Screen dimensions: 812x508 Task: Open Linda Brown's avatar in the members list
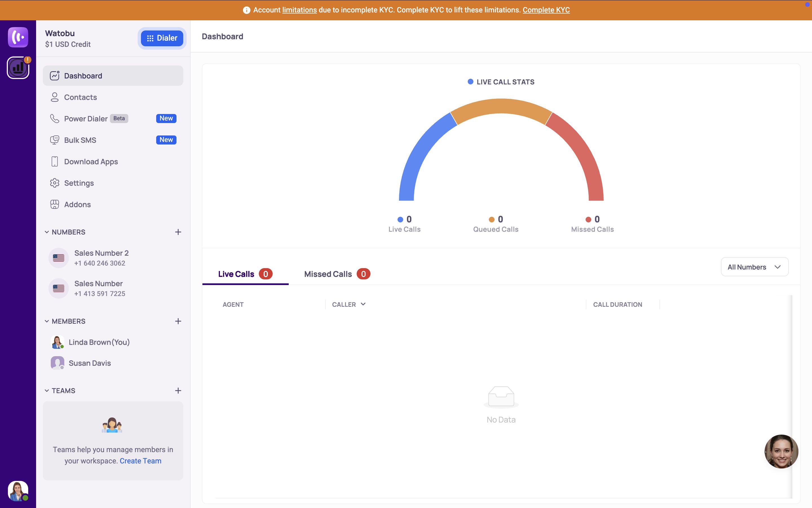point(58,342)
